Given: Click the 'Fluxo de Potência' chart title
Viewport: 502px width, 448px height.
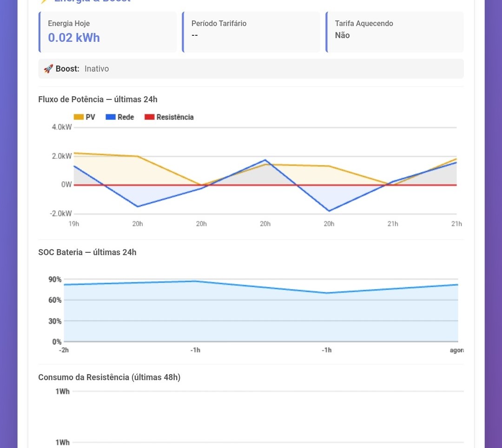Looking at the screenshot, I should click(x=98, y=99).
